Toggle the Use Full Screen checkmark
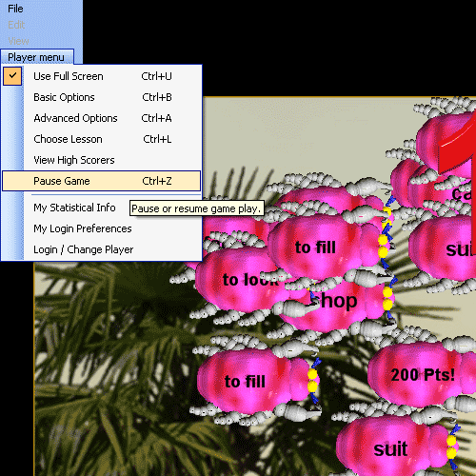This screenshot has height=476, width=476. coord(12,76)
